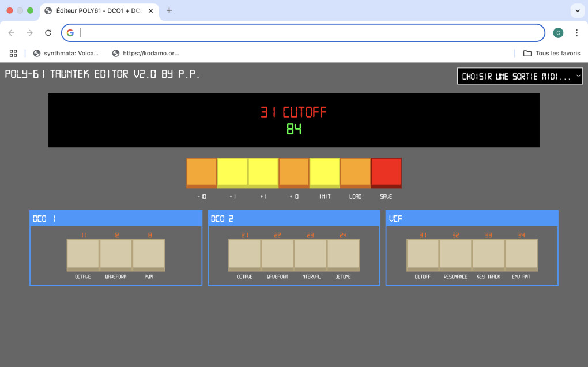
Task: Go back to the previous page
Action: [x=12, y=33]
